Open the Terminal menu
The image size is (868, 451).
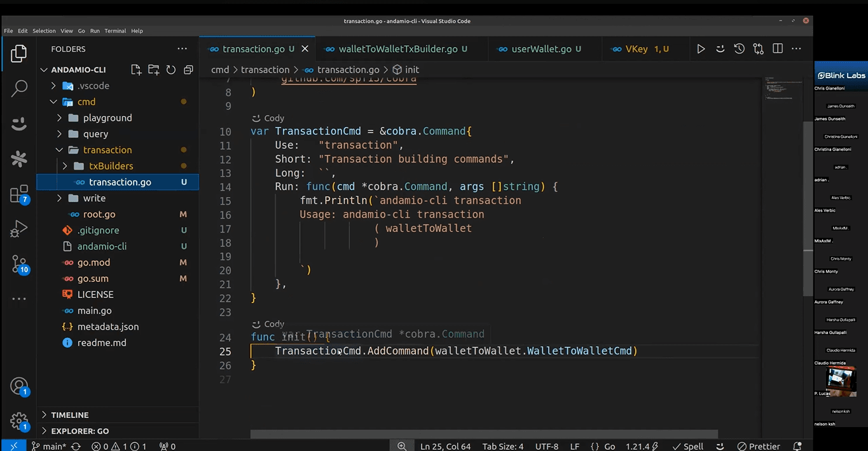tap(115, 30)
